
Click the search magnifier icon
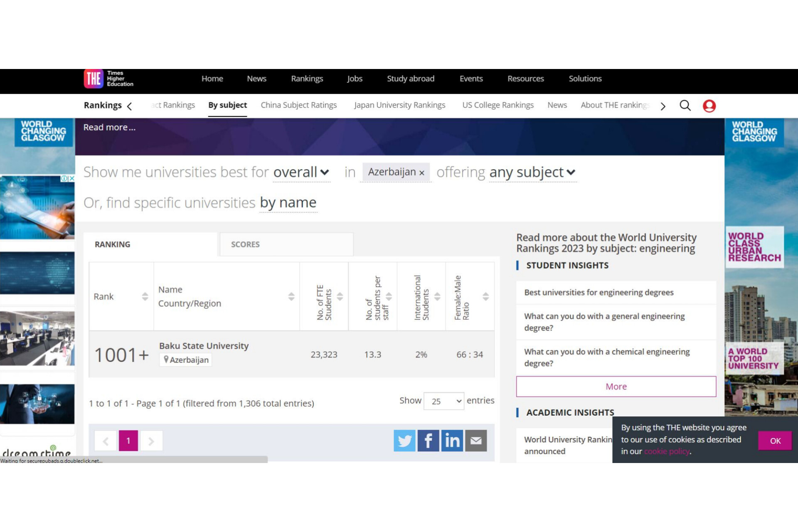(685, 106)
